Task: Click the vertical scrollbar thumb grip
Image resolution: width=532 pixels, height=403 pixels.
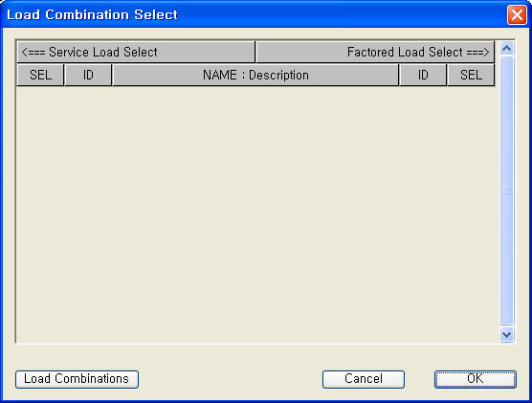Action: click(x=506, y=190)
